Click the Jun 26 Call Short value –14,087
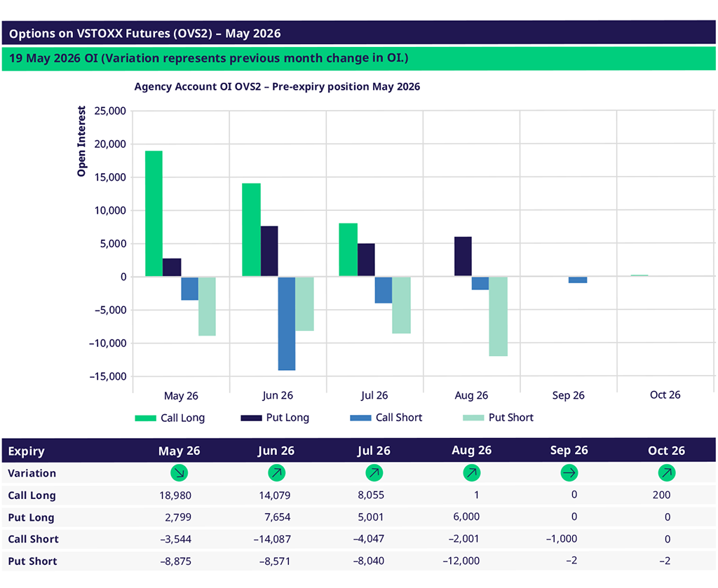This screenshot has width=718, height=588. (x=272, y=540)
